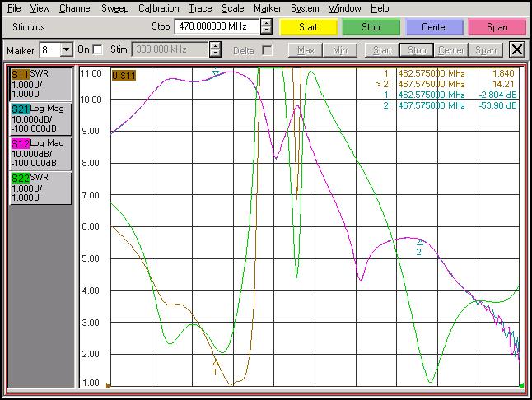Screen dimensions: 532x400
Task: Close the marker toolbar with X
Action: (517, 50)
